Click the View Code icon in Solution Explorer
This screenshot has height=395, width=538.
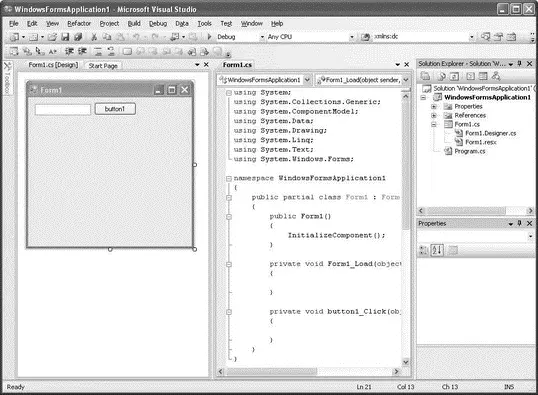tap(471, 76)
